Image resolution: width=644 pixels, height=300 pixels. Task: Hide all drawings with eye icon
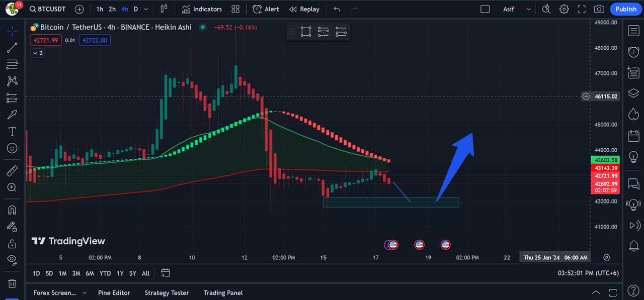[12, 260]
